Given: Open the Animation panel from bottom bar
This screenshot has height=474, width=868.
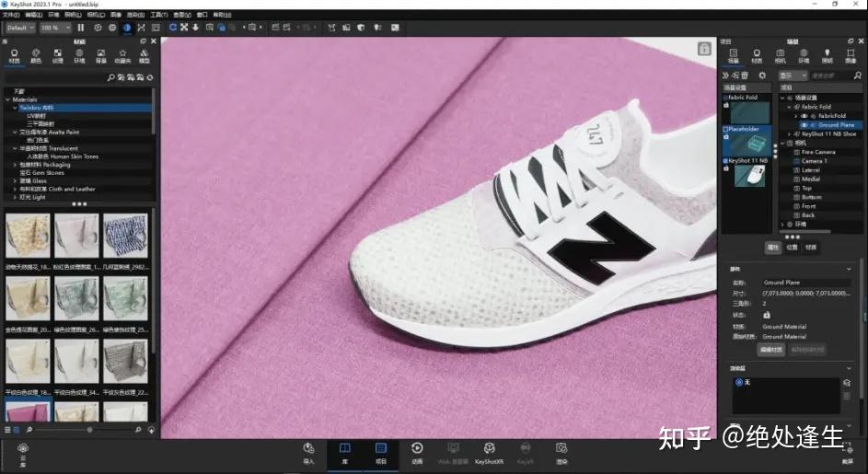Looking at the screenshot, I should pos(417,452).
